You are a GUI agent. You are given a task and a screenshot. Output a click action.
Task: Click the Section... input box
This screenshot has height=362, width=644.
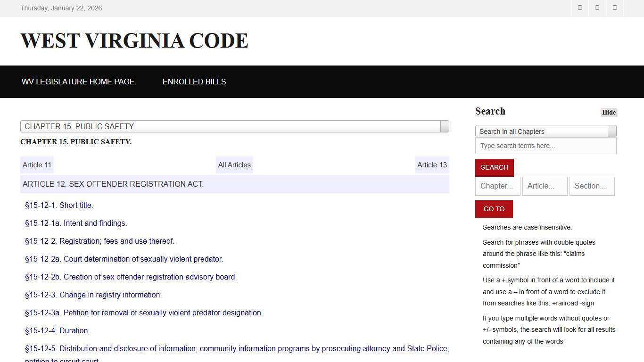pos(592,186)
